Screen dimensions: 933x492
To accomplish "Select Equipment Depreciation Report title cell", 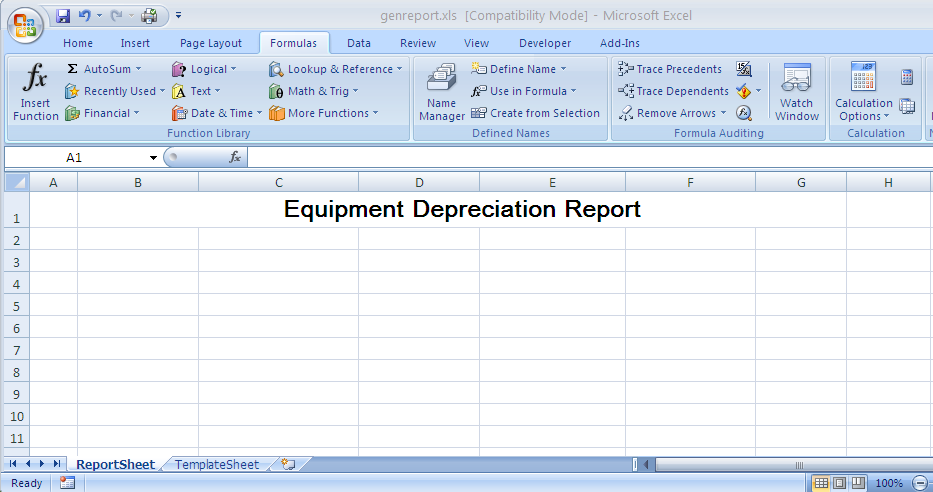I will coord(462,209).
